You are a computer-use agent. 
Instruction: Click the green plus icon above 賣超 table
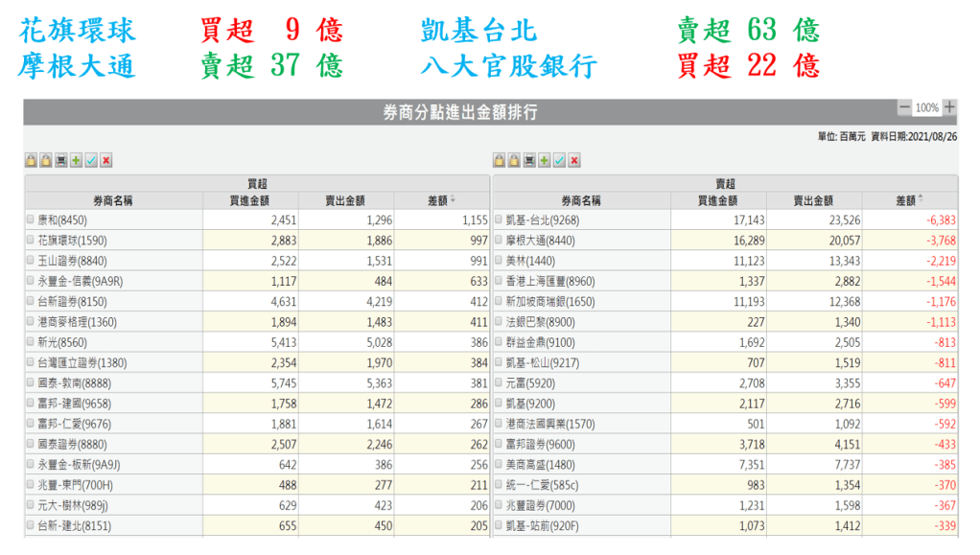544,160
